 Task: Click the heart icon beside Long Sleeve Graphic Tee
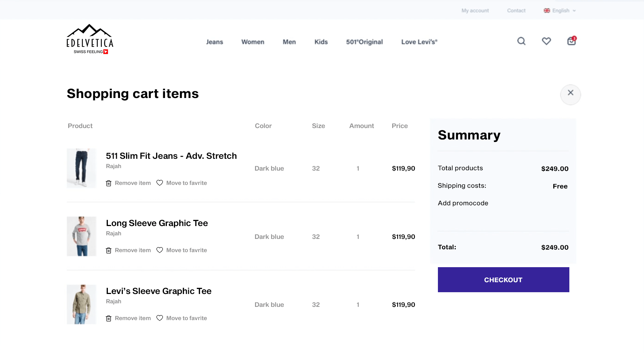[160, 250]
